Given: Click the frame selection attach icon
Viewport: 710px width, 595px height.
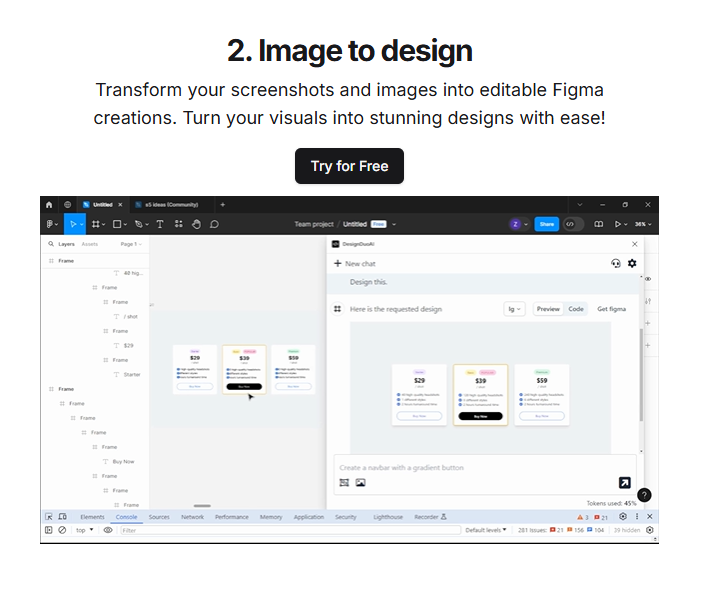Looking at the screenshot, I should point(344,483).
